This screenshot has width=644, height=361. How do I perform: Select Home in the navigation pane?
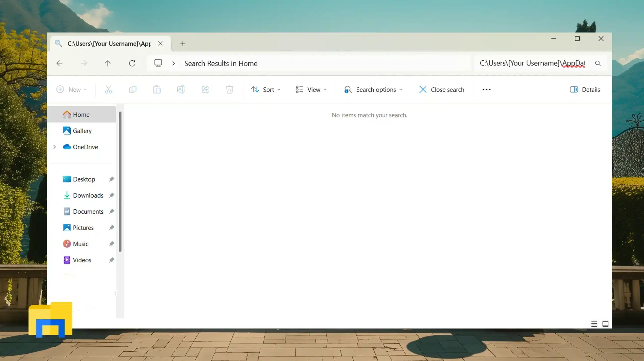82,114
